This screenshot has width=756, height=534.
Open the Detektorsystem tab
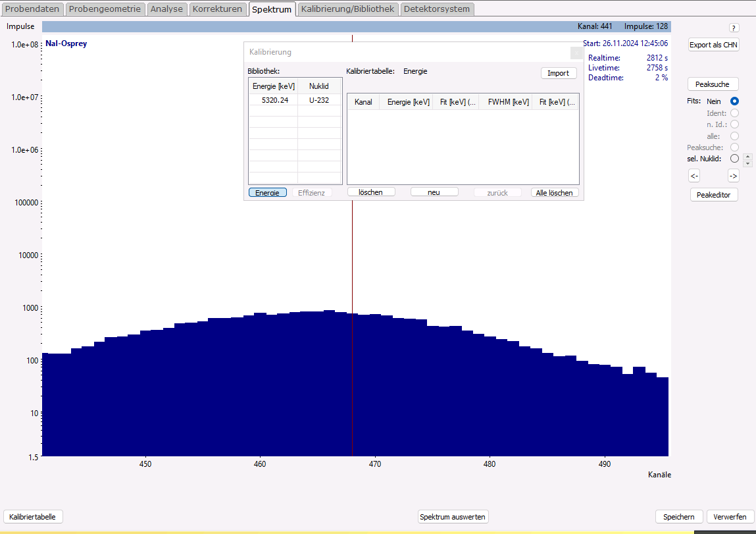436,9
